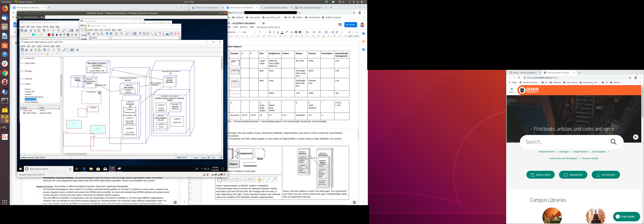Click the blue Share button
Viewport: 644px width, 224px height.
[350, 25]
